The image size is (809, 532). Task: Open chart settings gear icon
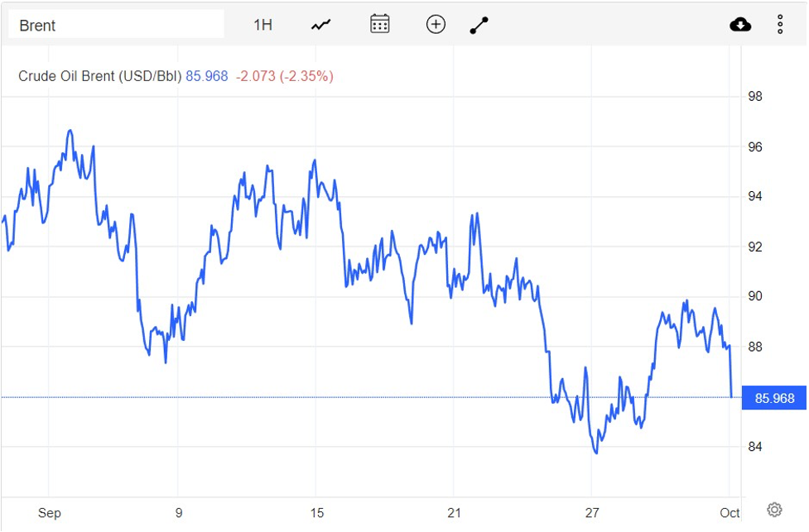pos(774,509)
